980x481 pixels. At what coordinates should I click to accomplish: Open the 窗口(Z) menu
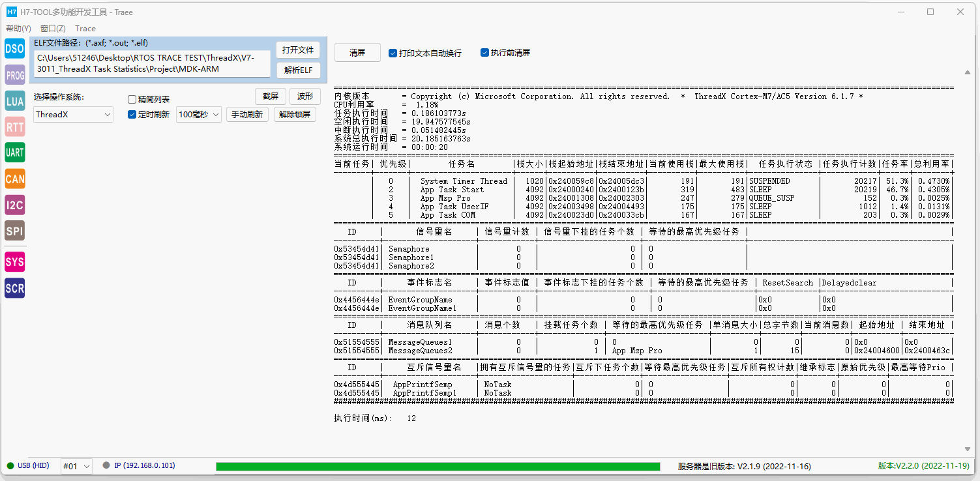point(53,29)
